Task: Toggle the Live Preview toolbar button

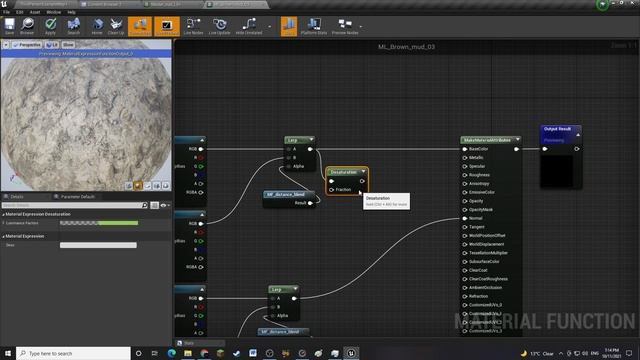Action: click(167, 27)
